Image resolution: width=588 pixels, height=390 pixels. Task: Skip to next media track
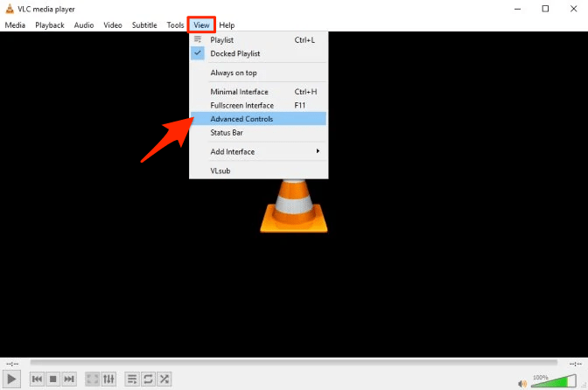coord(69,380)
